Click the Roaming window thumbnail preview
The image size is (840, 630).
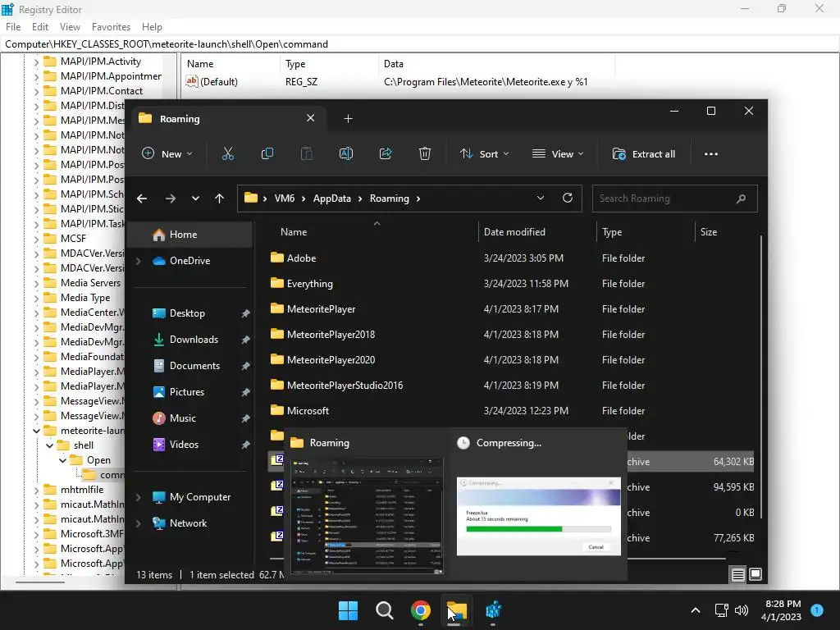click(x=367, y=516)
